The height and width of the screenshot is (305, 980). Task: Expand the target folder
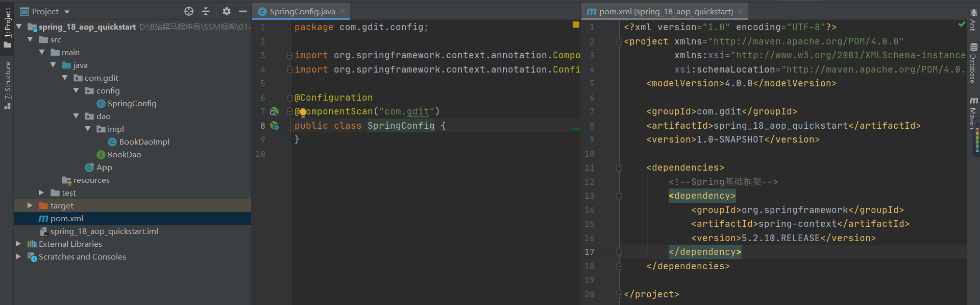click(x=30, y=205)
